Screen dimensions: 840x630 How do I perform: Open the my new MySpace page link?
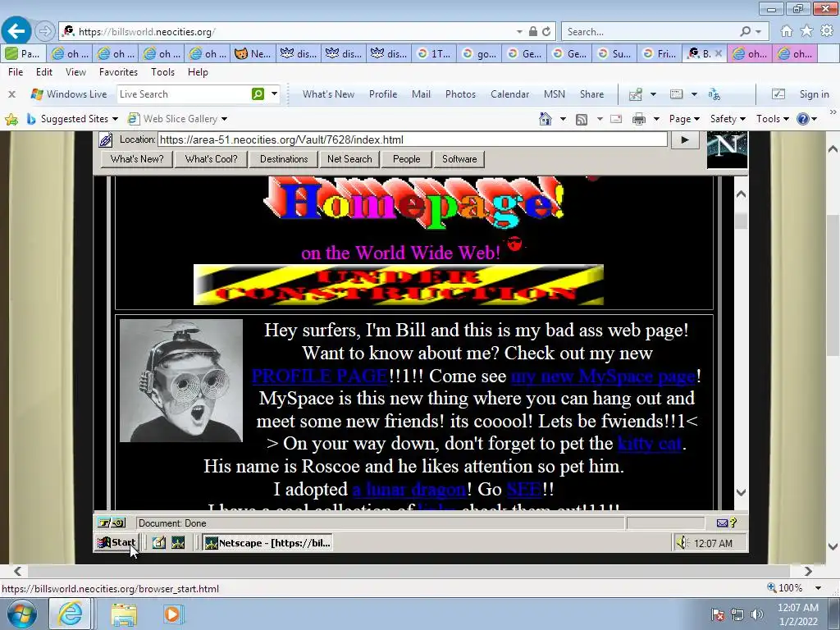[x=604, y=376]
